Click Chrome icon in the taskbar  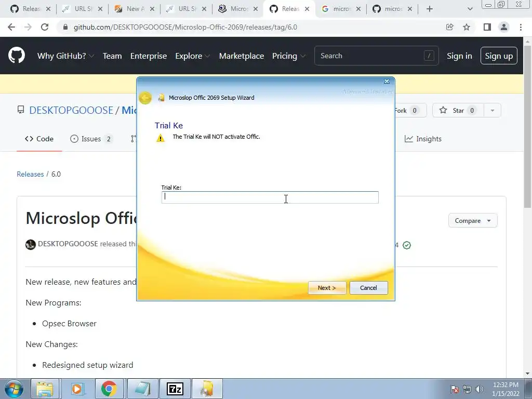[109, 389]
